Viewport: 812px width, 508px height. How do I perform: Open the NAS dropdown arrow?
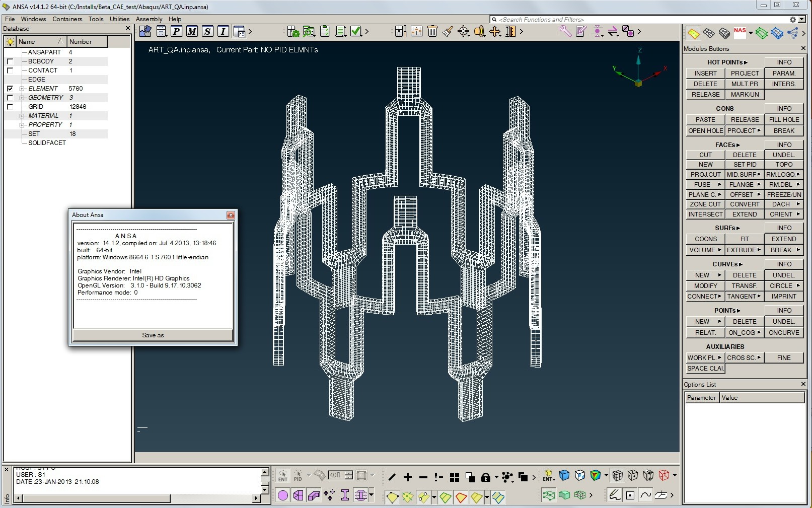click(751, 33)
